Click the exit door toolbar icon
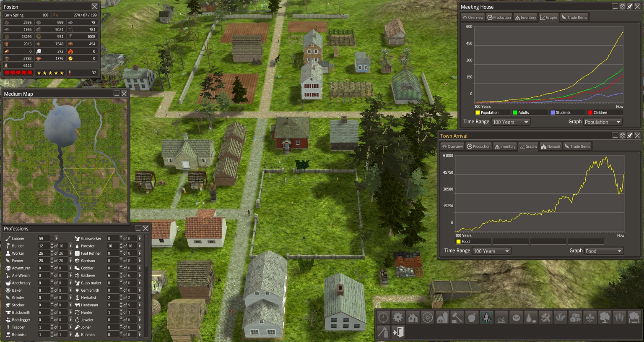This screenshot has width=644, height=342. pos(398,332)
